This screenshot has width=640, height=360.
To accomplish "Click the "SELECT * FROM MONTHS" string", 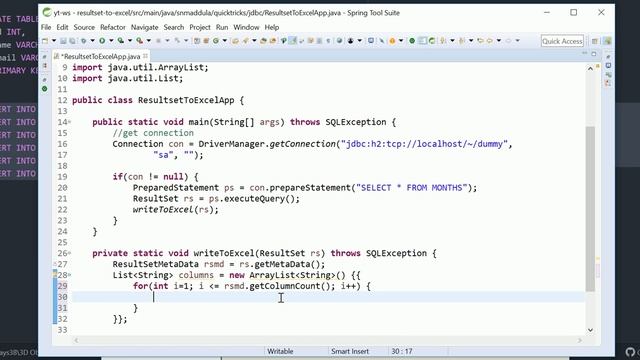I will 411,188.
